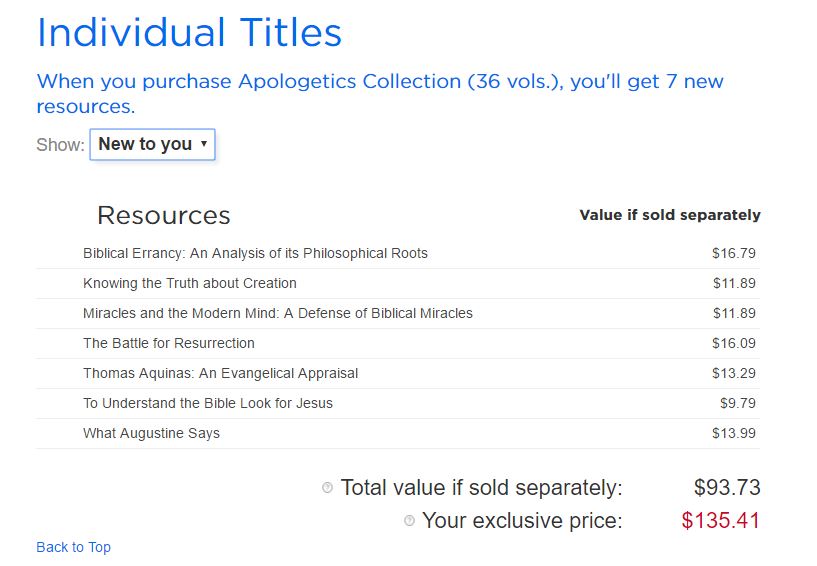Click What Augustine Says title

point(151,433)
